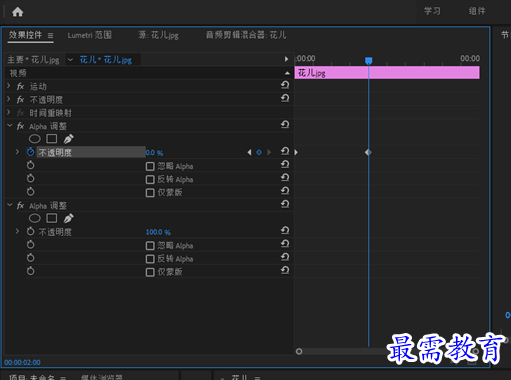This screenshot has width=511, height=380.
Task: Switch to the Lumetri 范围 tab
Action: pyautogui.click(x=89, y=35)
